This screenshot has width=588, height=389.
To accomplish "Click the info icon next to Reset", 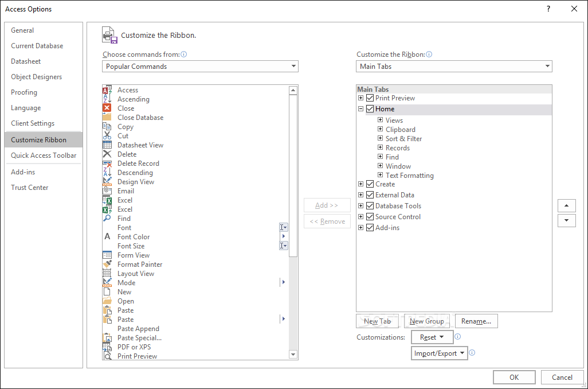I will (457, 336).
